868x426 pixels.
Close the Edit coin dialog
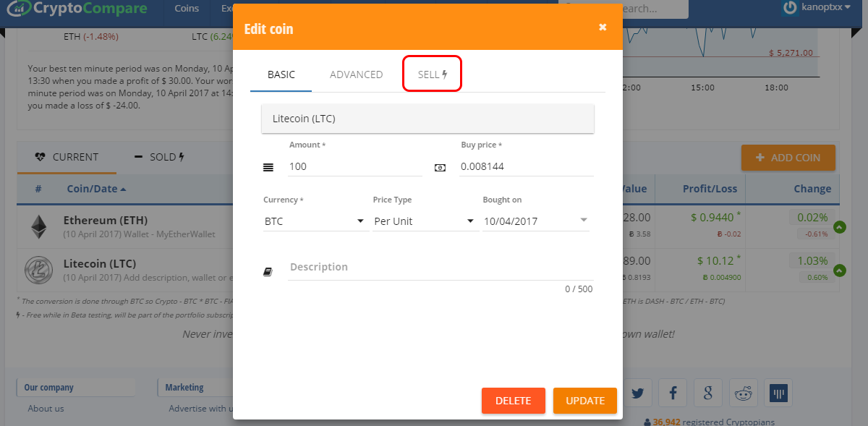(x=603, y=27)
